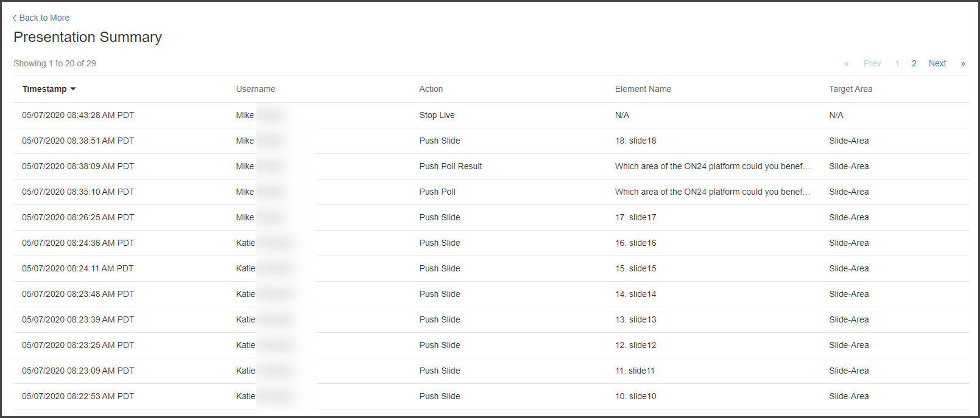Click the Presentation Summary page title

pos(88,37)
